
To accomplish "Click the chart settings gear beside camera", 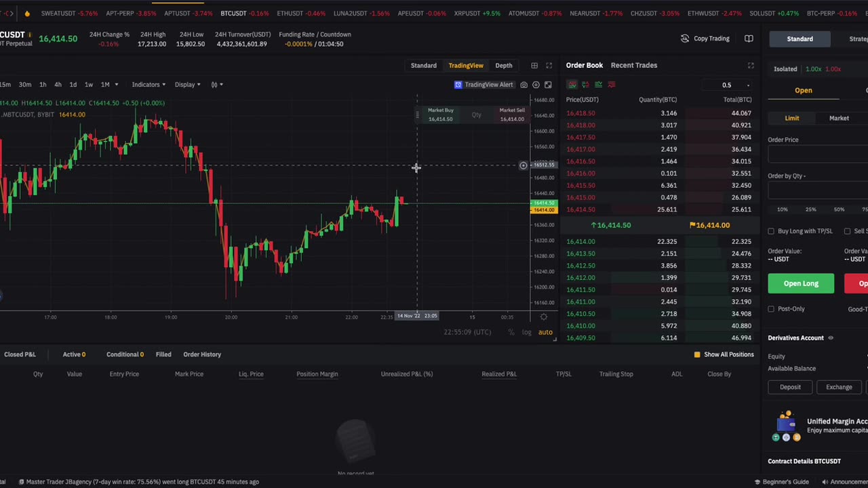I will 536,85.
